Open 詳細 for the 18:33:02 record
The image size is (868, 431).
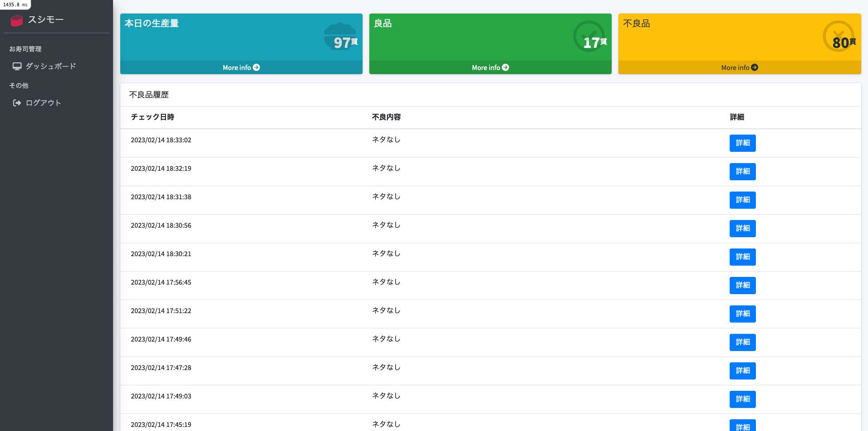pos(742,143)
